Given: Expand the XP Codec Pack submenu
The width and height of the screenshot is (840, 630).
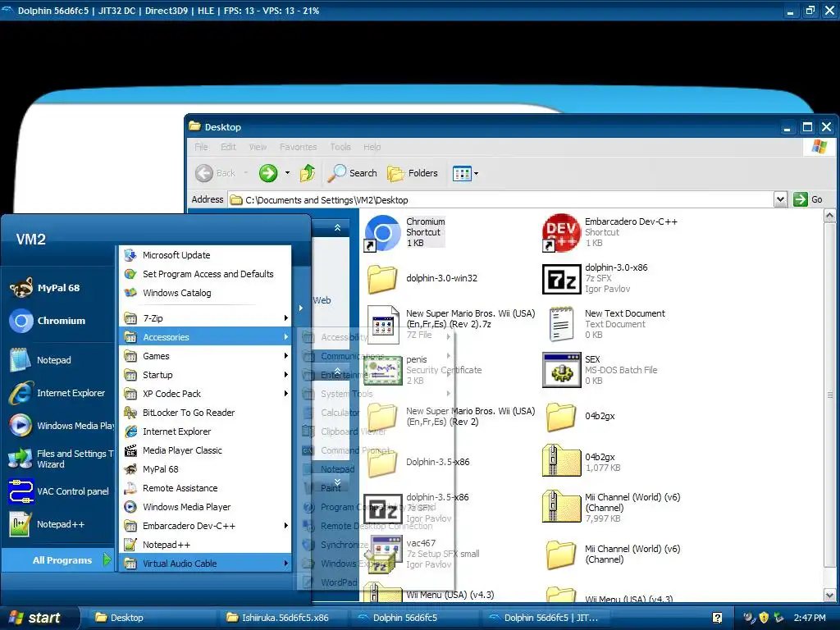Looking at the screenshot, I should (206, 394).
